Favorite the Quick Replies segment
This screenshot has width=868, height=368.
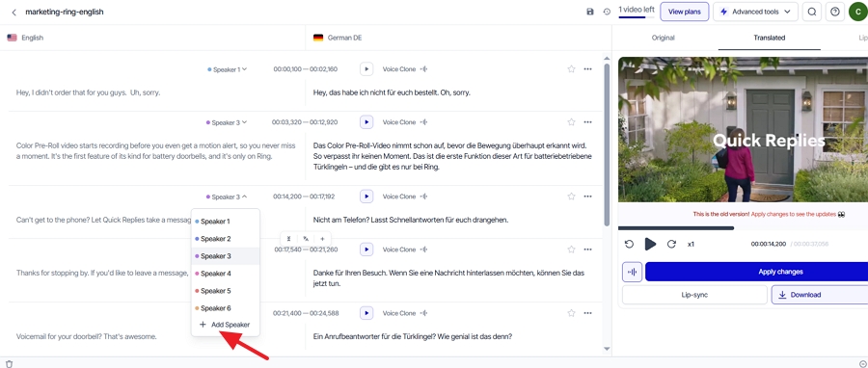pos(571,197)
